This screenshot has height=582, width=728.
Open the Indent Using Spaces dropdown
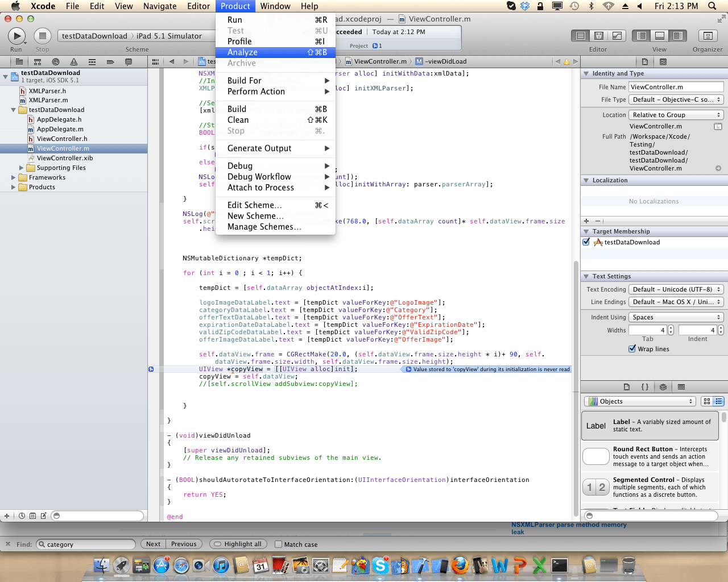click(676, 317)
